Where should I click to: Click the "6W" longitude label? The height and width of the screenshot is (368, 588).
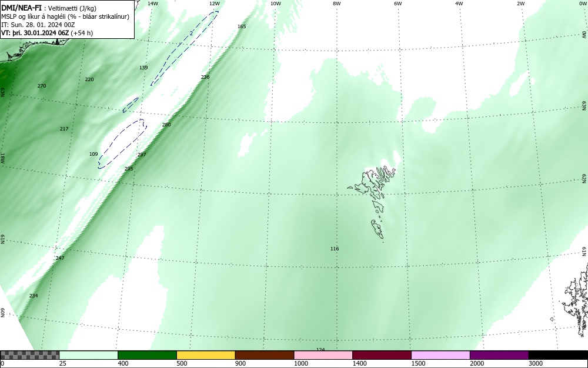[x=398, y=4]
